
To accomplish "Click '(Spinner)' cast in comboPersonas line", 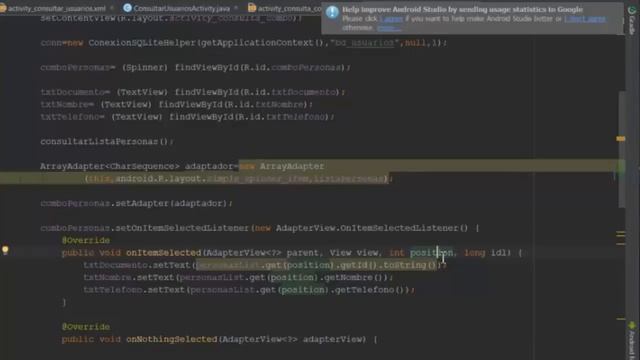I will point(144,67).
